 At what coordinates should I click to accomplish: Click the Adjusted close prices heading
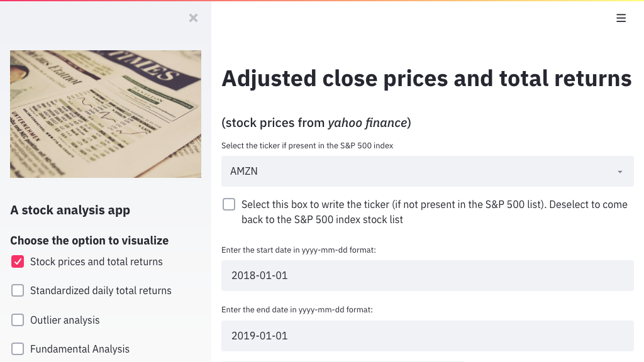pos(426,79)
